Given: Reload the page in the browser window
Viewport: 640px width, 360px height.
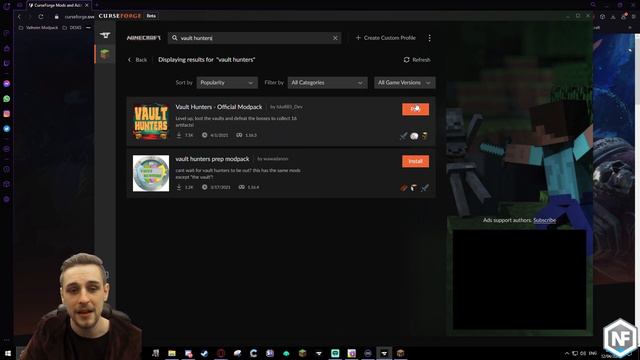Looking at the screenshot, I should 41,17.
